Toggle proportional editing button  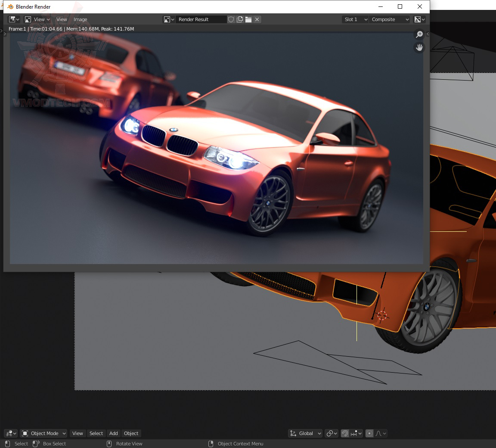click(369, 433)
